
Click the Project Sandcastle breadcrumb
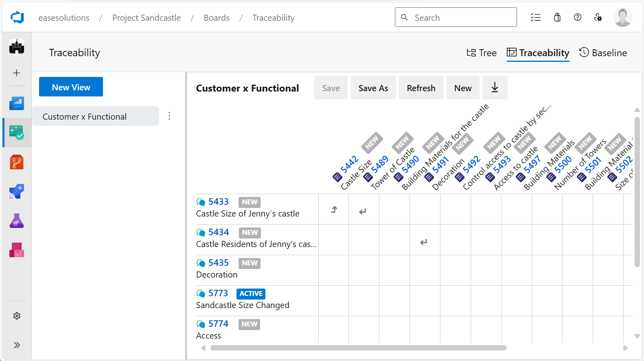[x=147, y=18]
